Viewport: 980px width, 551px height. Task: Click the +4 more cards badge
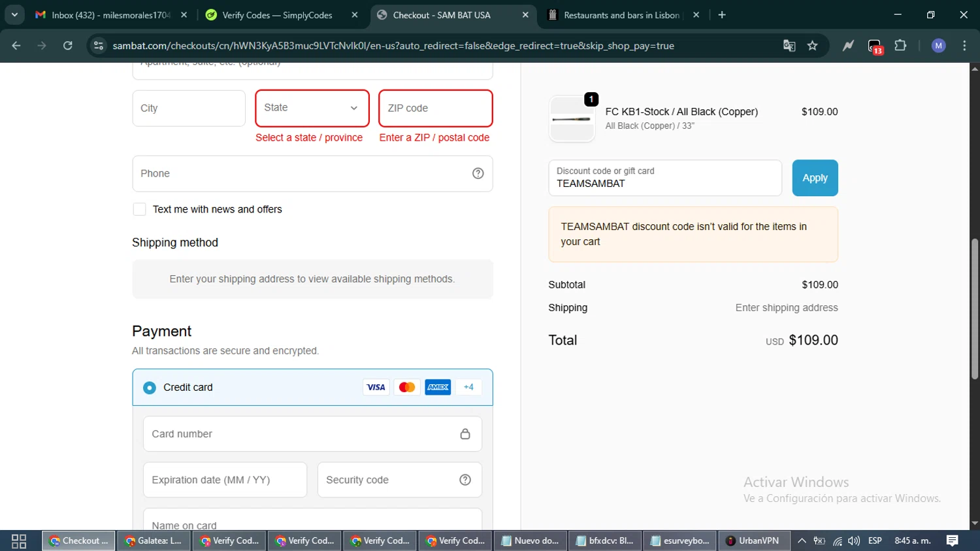tap(468, 387)
